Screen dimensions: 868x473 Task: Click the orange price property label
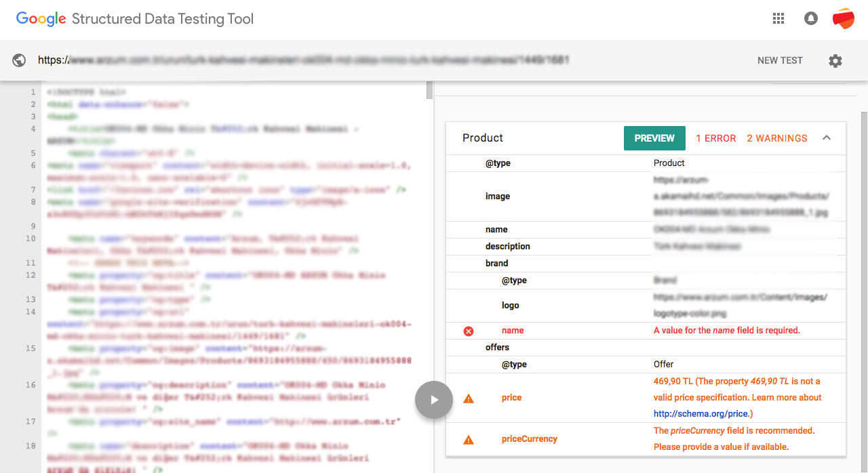pos(512,398)
